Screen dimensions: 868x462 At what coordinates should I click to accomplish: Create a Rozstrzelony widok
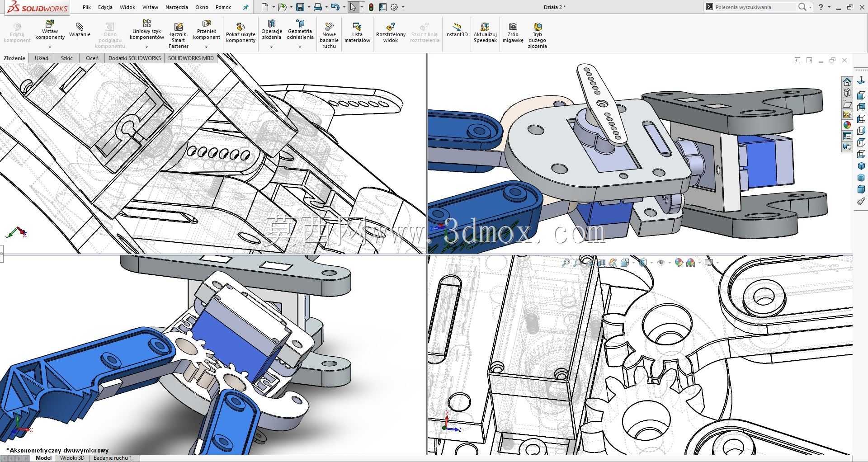[391, 33]
